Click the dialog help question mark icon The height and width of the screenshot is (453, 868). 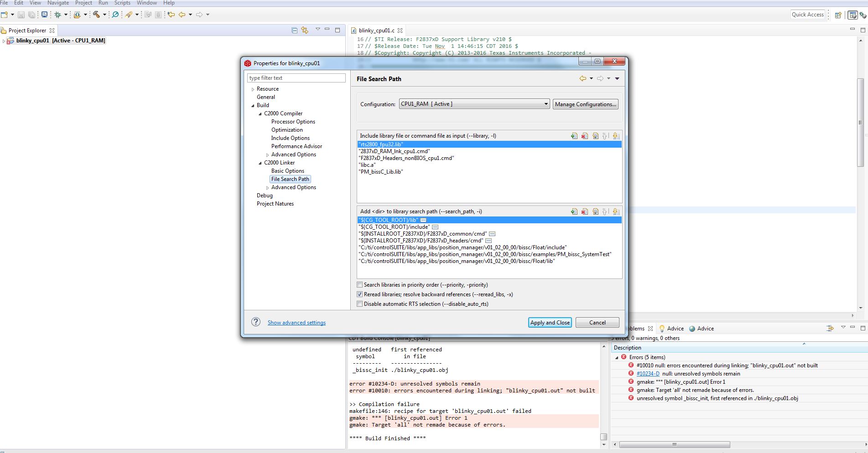(x=256, y=322)
